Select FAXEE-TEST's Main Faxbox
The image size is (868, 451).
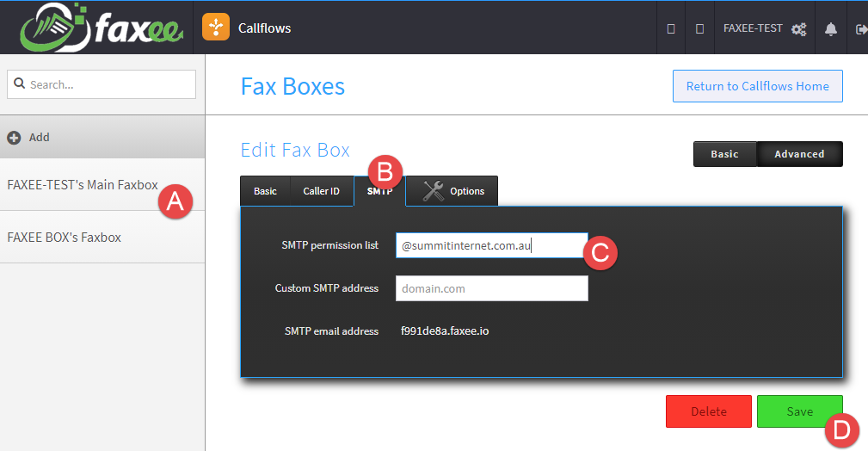pos(102,184)
